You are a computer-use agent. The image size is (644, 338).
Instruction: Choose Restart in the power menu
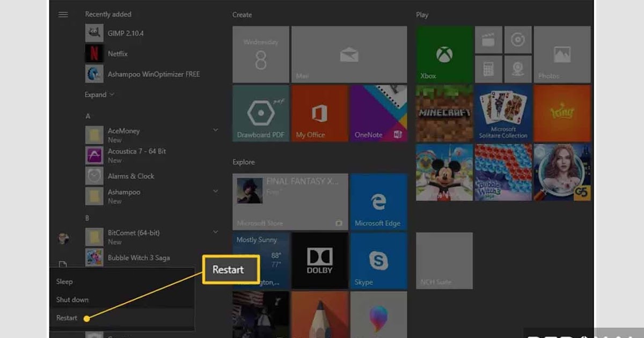121,318
